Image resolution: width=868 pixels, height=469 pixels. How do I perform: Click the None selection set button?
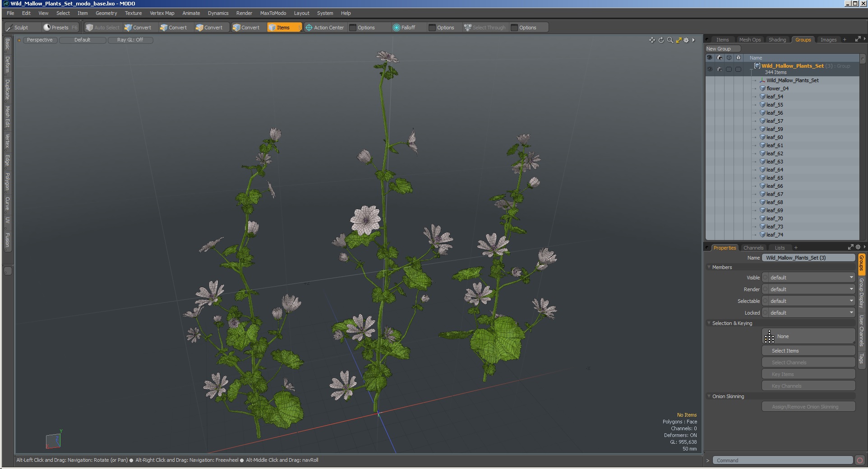coord(808,336)
